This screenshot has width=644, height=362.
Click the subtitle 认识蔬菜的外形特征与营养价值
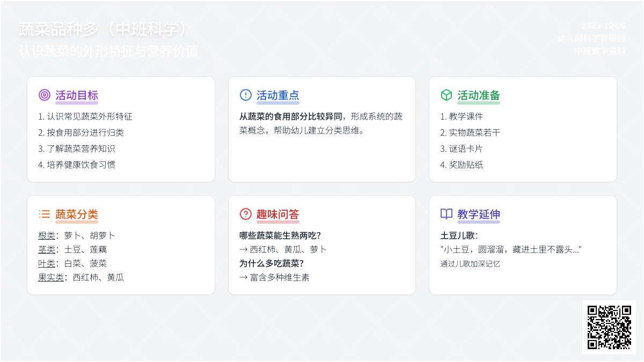coord(108,51)
